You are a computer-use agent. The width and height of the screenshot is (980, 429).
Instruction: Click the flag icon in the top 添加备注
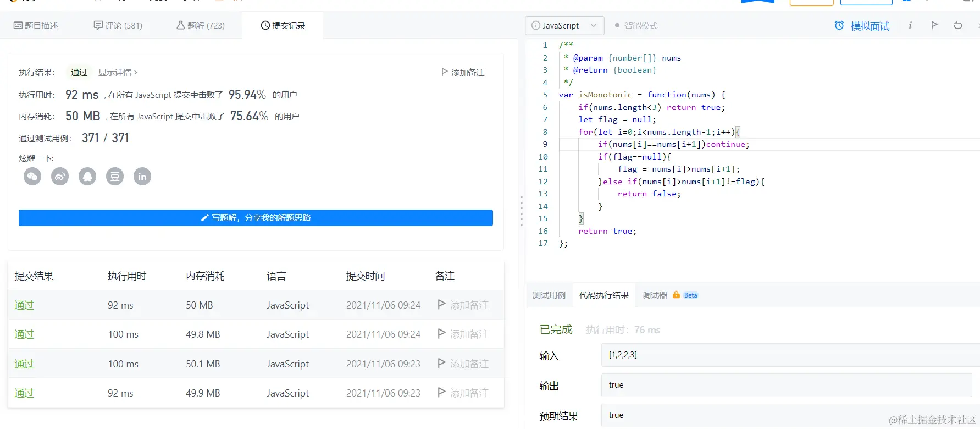coord(445,72)
